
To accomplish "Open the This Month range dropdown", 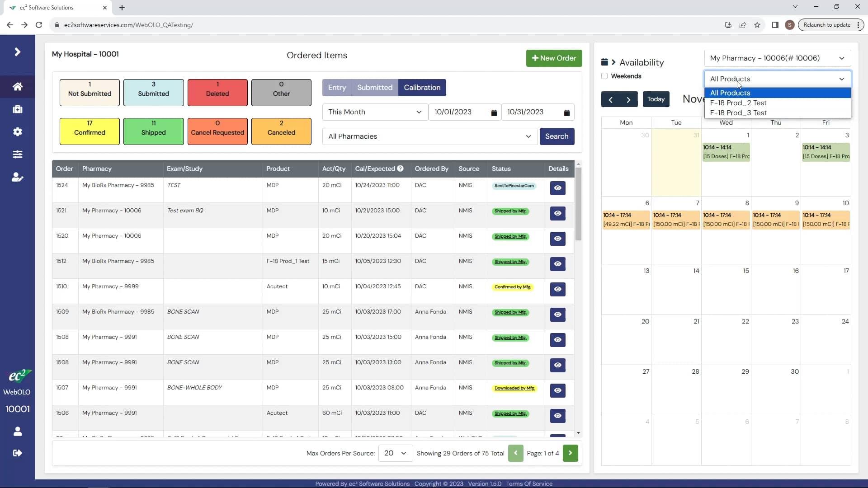I will click(375, 112).
